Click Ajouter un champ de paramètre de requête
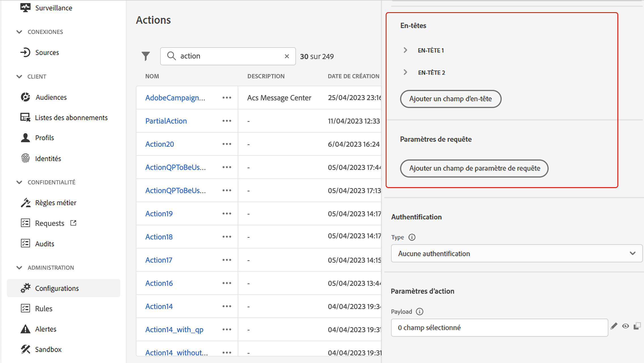 click(x=474, y=168)
